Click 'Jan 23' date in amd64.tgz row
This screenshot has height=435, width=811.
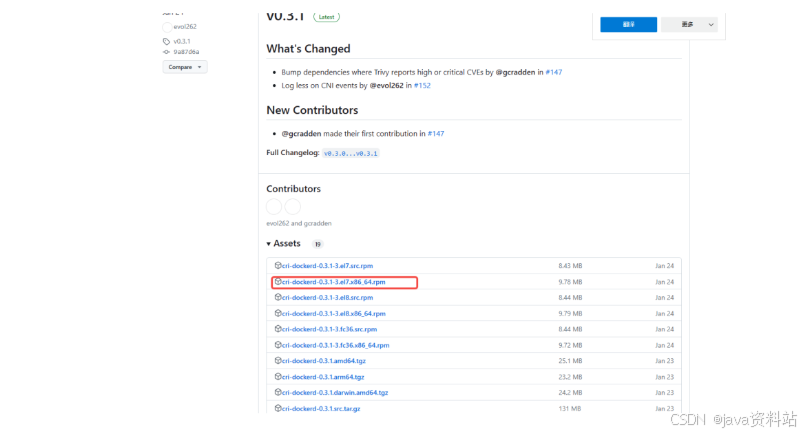[665, 361]
